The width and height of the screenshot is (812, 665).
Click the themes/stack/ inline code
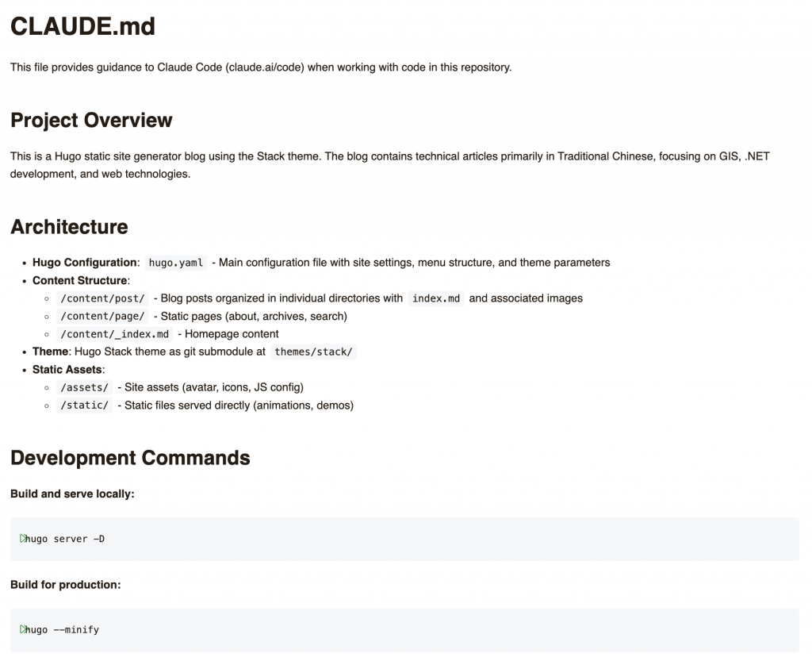click(x=313, y=352)
